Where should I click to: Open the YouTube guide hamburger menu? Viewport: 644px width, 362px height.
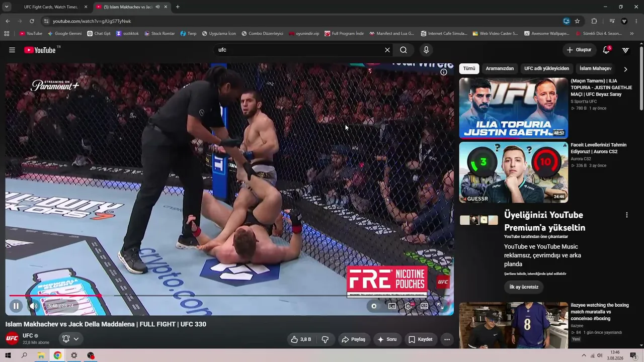12,50
